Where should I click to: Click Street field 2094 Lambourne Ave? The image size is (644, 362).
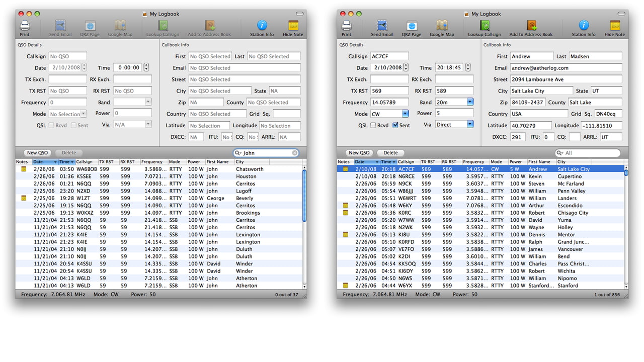click(566, 79)
